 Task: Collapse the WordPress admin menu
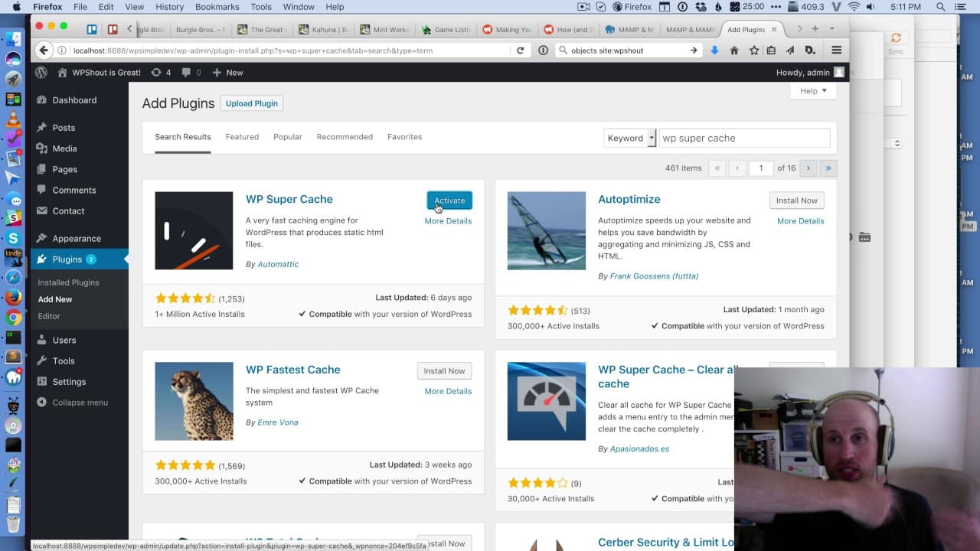pyautogui.click(x=72, y=403)
